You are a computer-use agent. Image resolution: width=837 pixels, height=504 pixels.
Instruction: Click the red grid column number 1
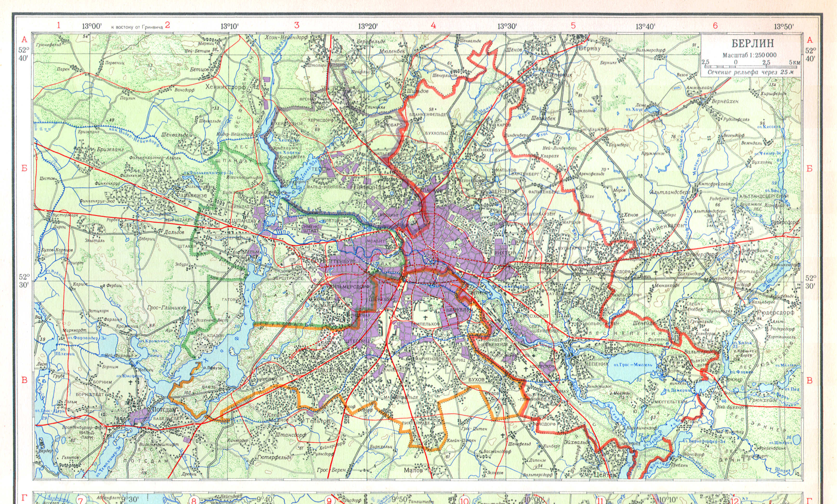coord(59,25)
